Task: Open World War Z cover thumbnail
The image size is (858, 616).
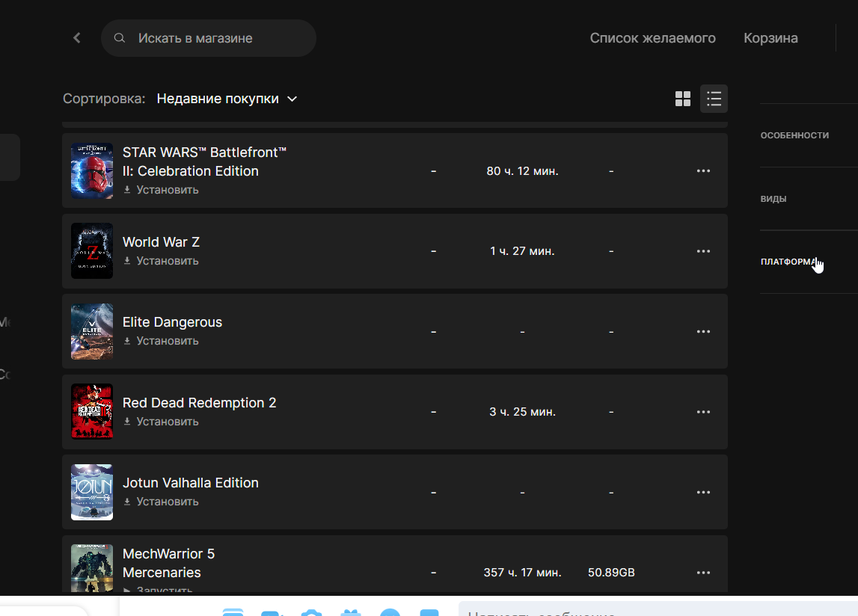Action: pyautogui.click(x=92, y=250)
